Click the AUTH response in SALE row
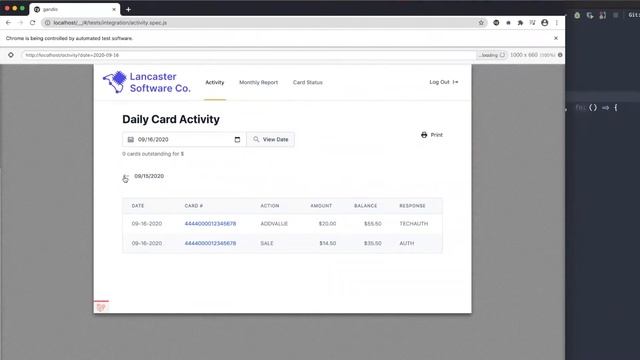Viewport: 640px width, 360px height. point(407,243)
